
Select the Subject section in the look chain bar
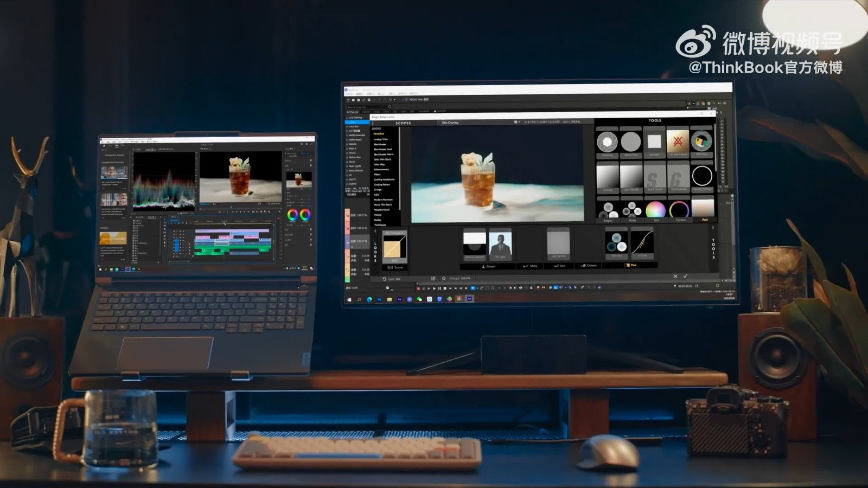[488, 266]
